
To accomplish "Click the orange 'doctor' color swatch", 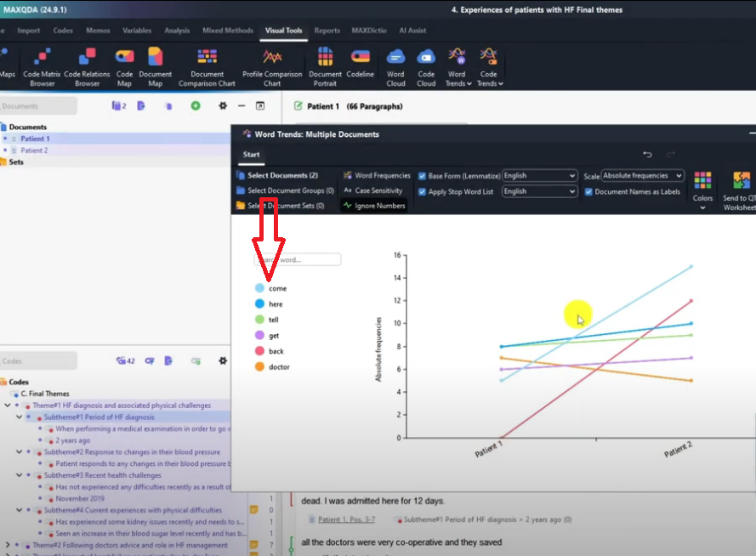I will 259,366.
